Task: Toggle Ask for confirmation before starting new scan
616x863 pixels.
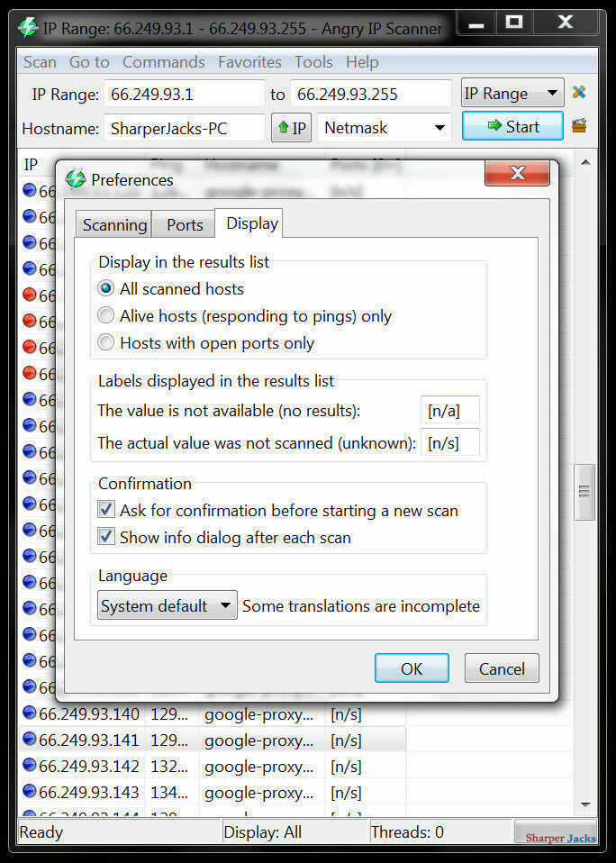Action: pyautogui.click(x=106, y=510)
